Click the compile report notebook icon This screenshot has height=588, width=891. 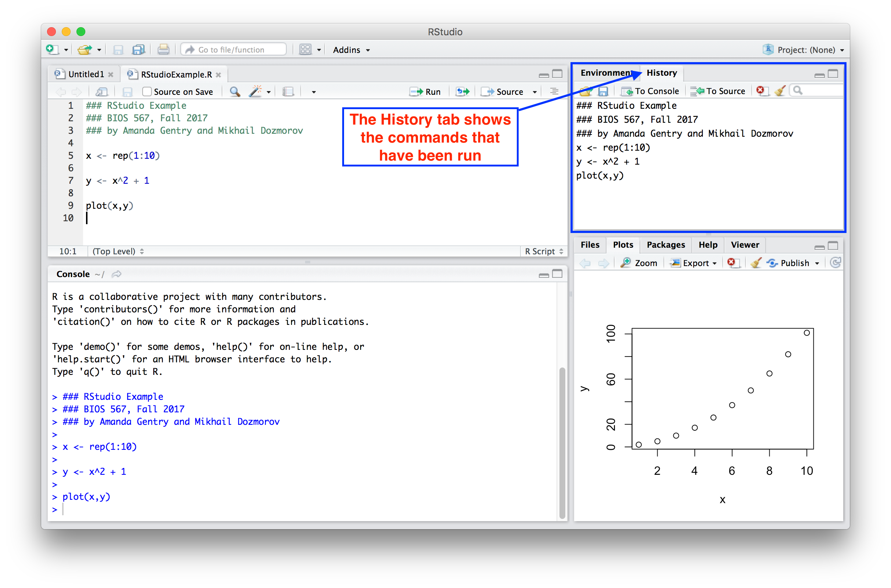[288, 92]
